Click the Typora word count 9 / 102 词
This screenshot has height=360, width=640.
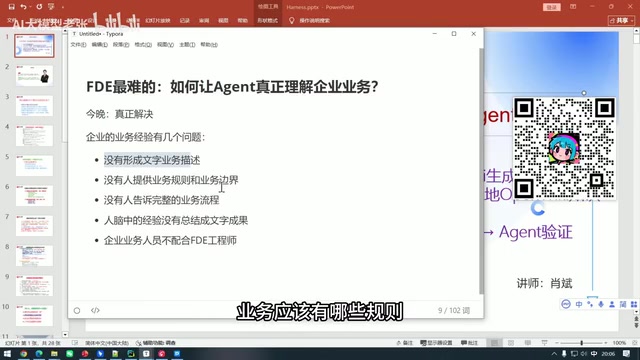tap(454, 311)
